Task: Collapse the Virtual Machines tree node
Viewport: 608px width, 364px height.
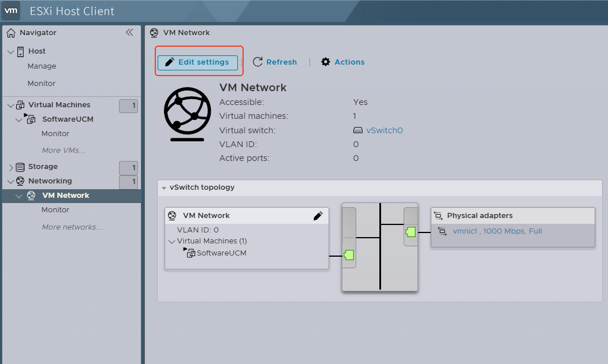Action: tap(11, 106)
